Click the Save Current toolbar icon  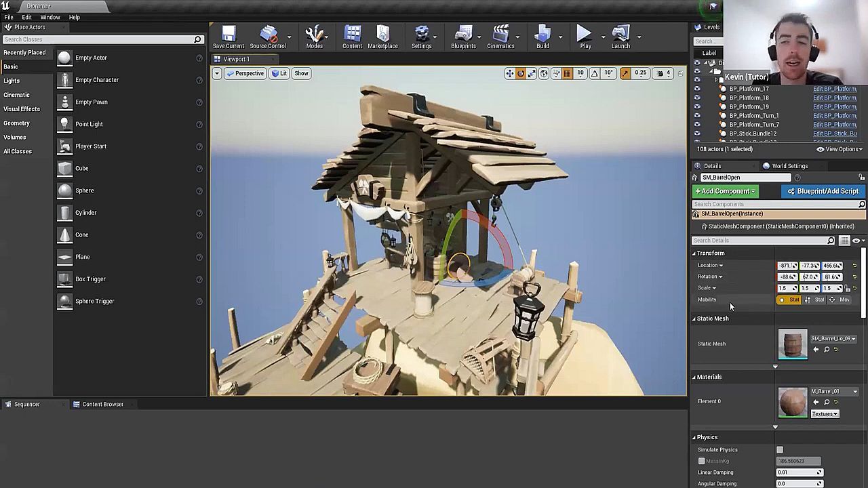tap(229, 37)
